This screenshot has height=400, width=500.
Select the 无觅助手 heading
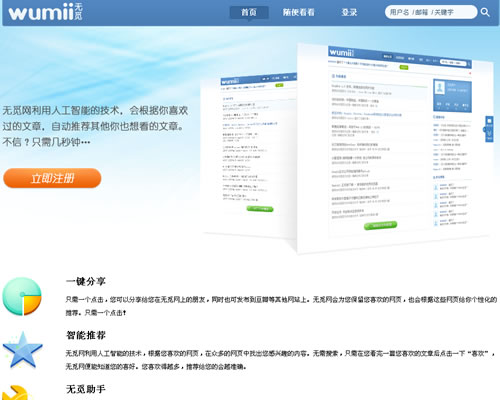86,389
